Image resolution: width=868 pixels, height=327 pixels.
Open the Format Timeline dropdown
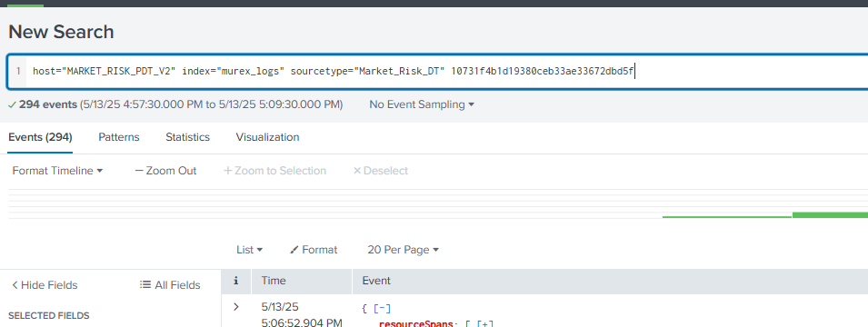tap(57, 171)
